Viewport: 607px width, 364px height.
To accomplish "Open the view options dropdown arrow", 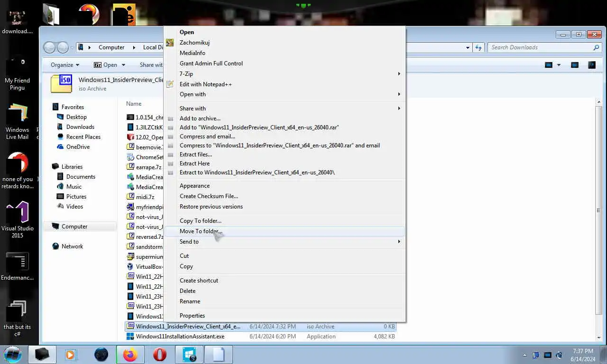I will coord(559,65).
